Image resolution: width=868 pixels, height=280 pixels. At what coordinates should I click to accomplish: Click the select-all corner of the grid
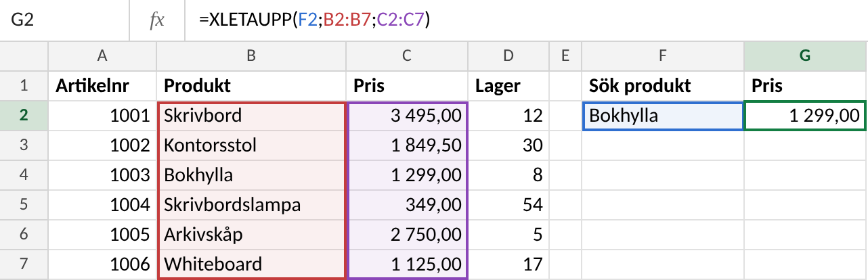click(x=24, y=57)
